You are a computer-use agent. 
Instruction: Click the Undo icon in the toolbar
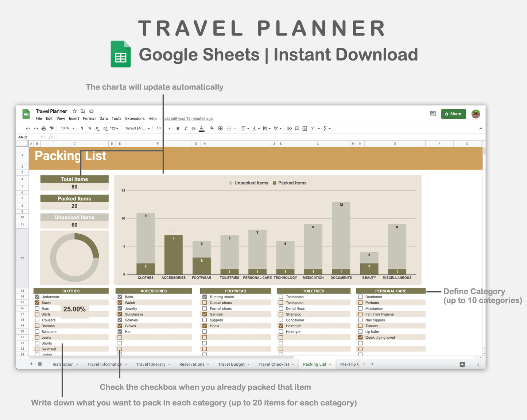pos(28,128)
